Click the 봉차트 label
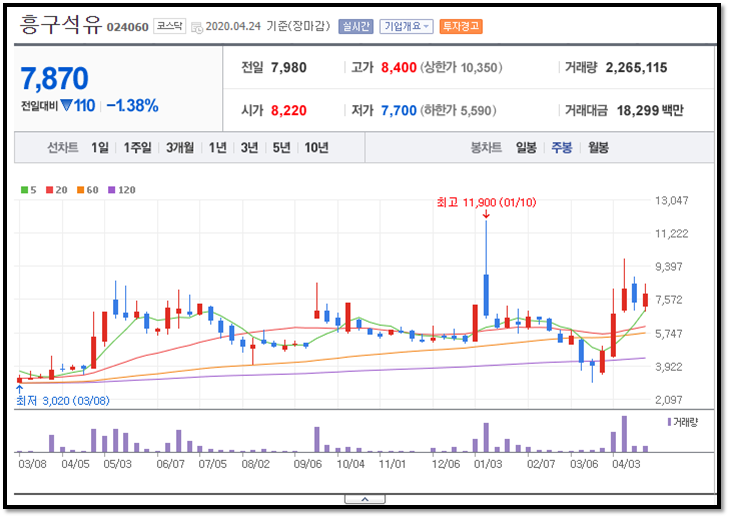 coord(486,148)
